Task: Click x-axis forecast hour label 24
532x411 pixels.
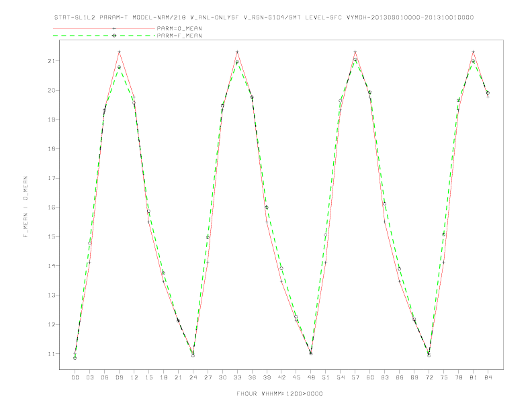Action: click(x=193, y=377)
